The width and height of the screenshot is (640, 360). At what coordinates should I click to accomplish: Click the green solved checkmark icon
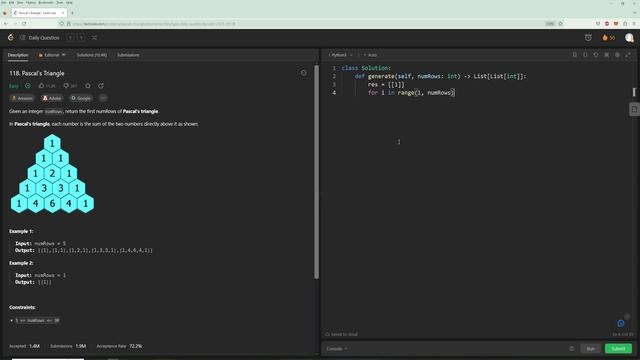coord(28,86)
